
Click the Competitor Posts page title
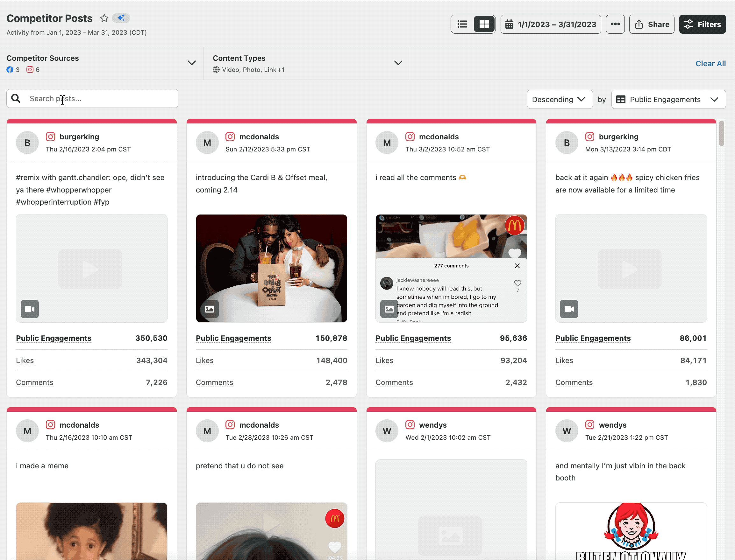pyautogui.click(x=49, y=18)
